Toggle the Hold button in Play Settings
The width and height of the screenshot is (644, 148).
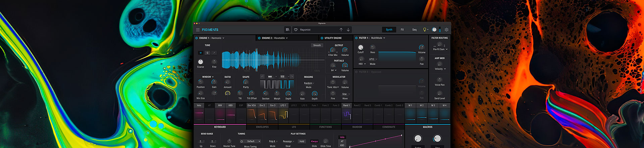pyautogui.click(x=302, y=141)
